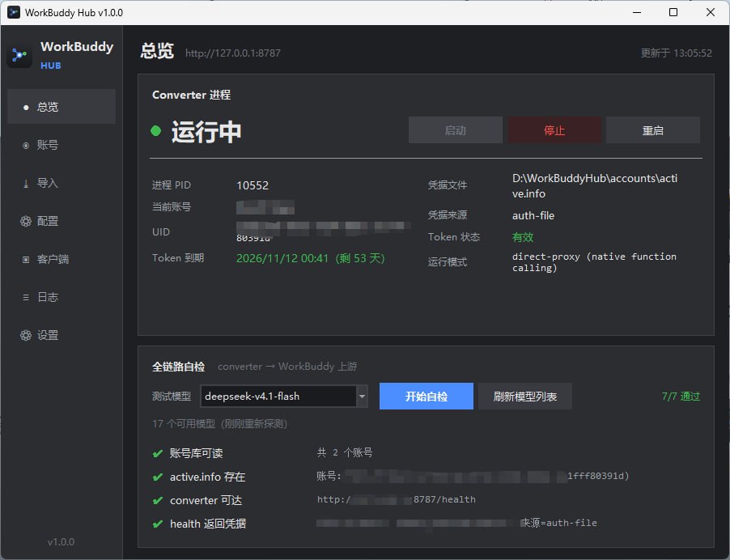
Task: Click the app icon in the title bar
Action: click(x=14, y=13)
